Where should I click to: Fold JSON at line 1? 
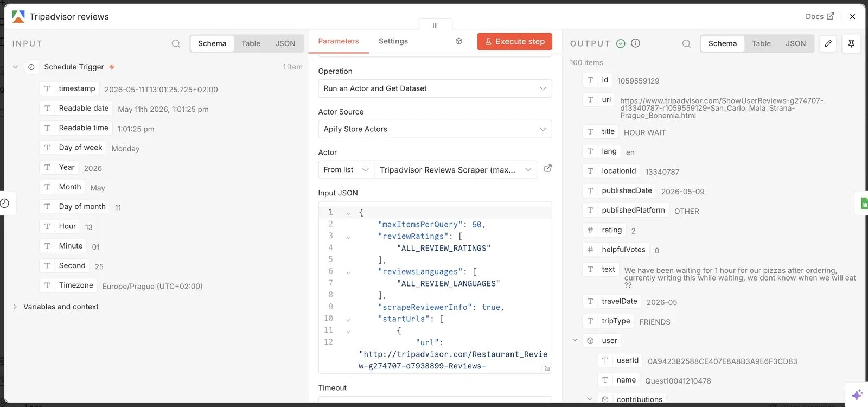click(x=348, y=213)
